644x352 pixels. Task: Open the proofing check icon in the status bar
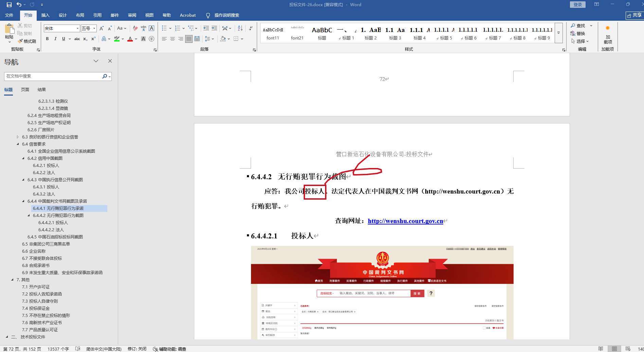[78, 349]
